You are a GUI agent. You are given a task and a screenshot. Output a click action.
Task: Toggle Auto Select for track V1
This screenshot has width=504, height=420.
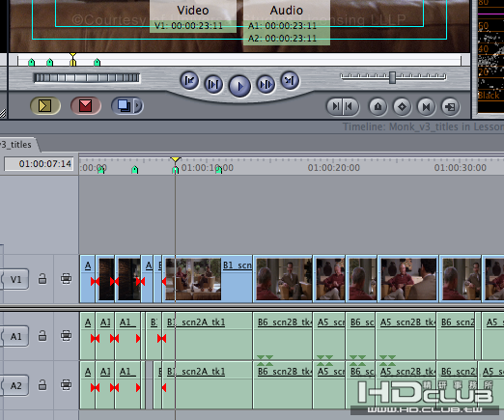point(66,279)
